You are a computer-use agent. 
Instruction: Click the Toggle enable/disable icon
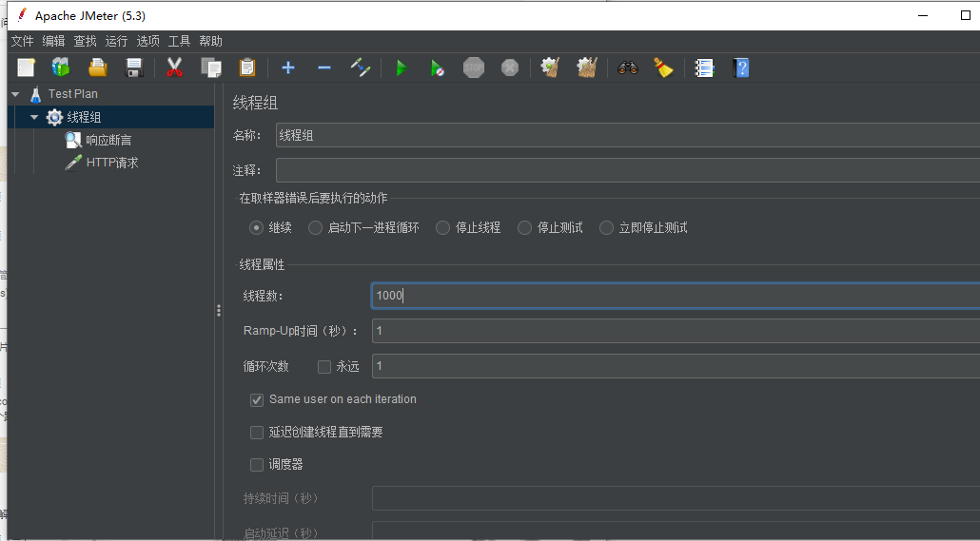pos(361,68)
